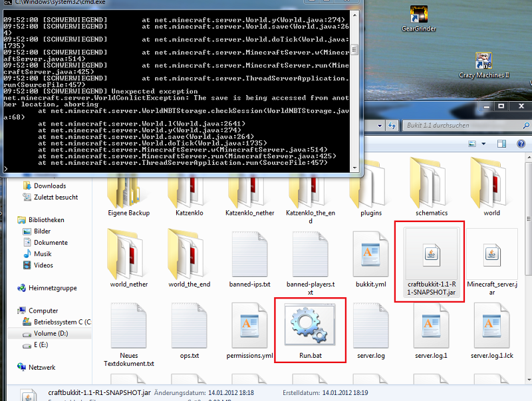Maximize the Explorer window
Viewport: 532px width, 401px height.
click(501, 106)
